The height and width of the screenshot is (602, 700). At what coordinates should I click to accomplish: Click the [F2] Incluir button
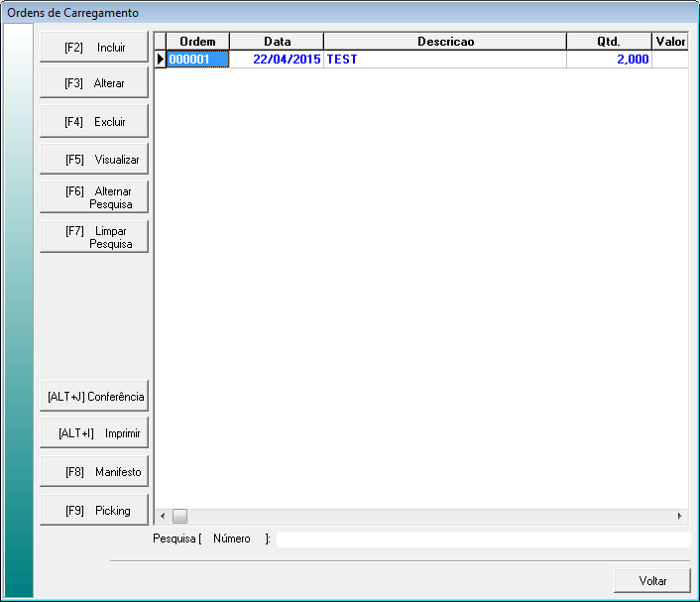click(x=94, y=47)
